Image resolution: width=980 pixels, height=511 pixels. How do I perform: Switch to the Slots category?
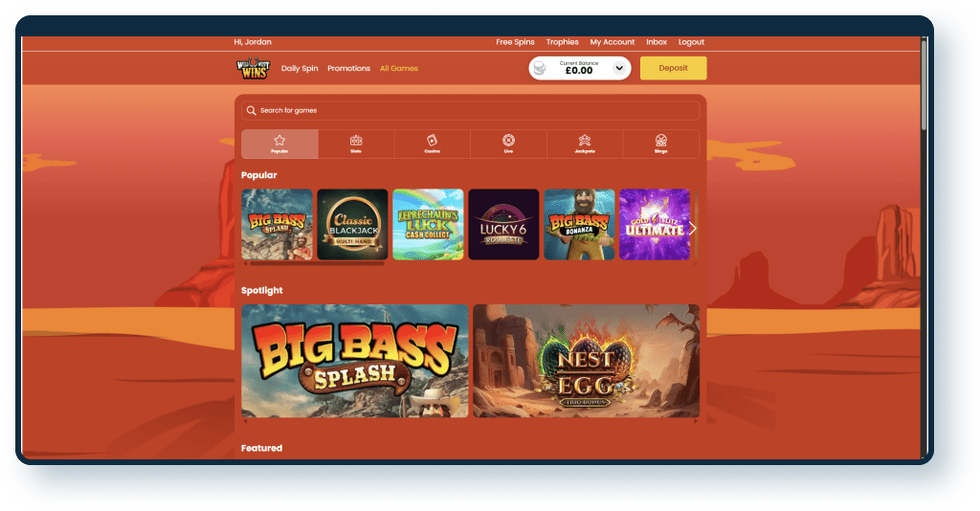(356, 144)
